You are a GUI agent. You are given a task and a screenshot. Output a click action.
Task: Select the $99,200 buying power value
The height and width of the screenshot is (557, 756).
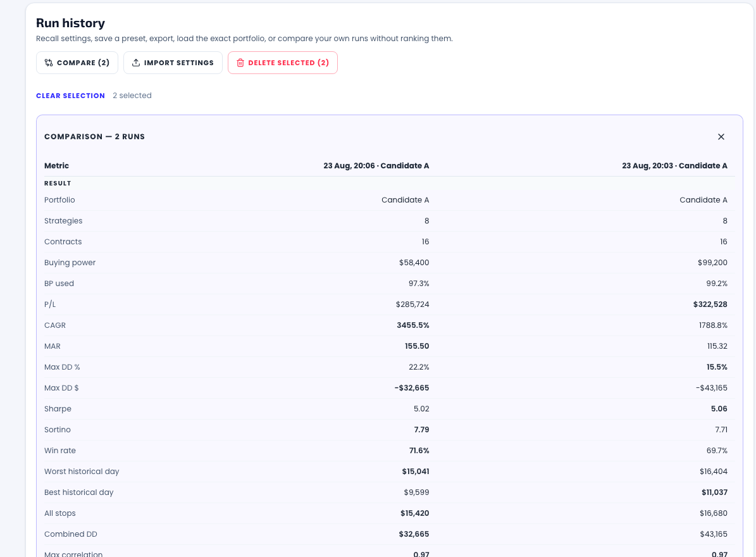(712, 262)
